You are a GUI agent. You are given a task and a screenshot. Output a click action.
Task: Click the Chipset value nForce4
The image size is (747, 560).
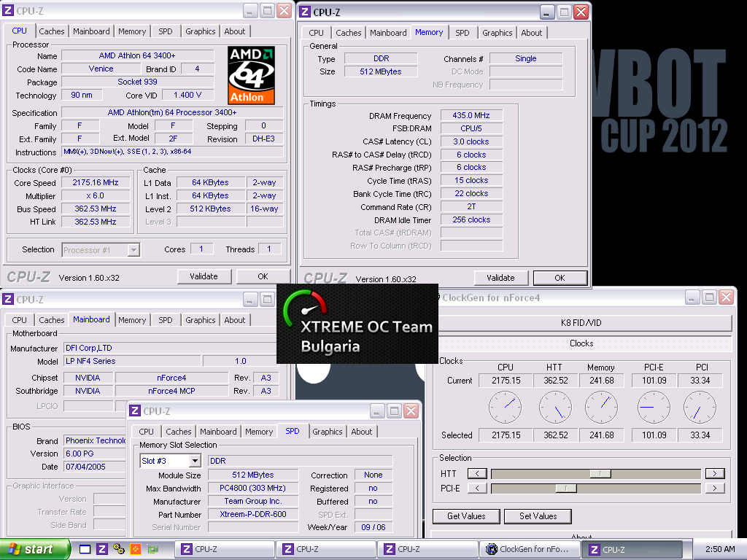click(x=171, y=378)
